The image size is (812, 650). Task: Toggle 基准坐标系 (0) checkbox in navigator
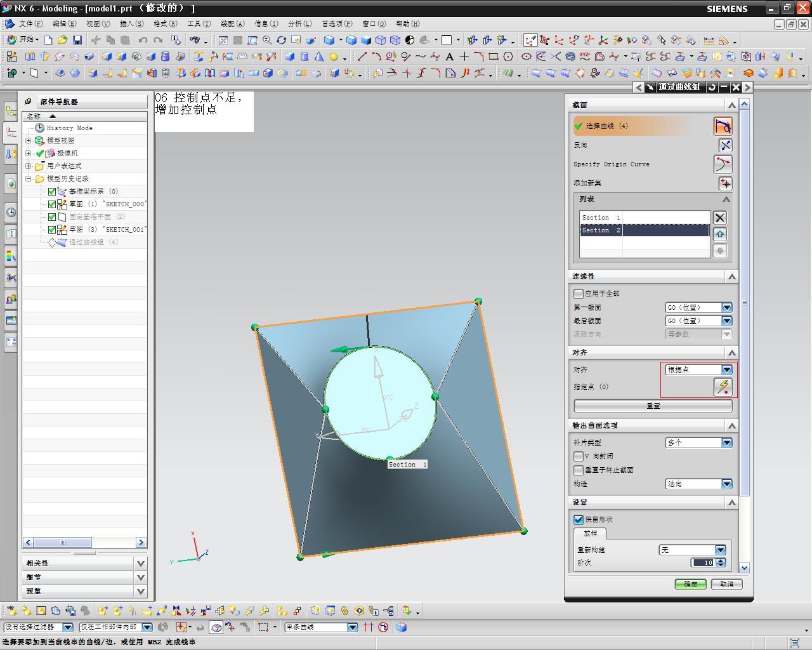coord(52,191)
